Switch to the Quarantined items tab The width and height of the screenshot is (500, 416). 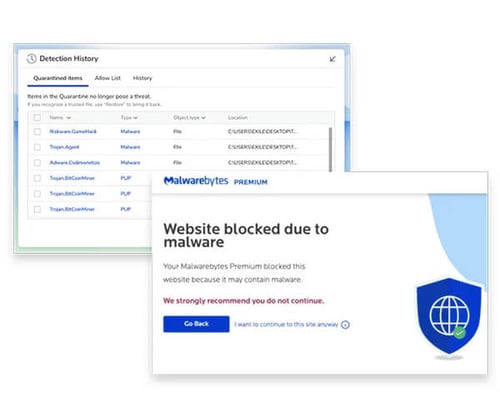point(58,78)
